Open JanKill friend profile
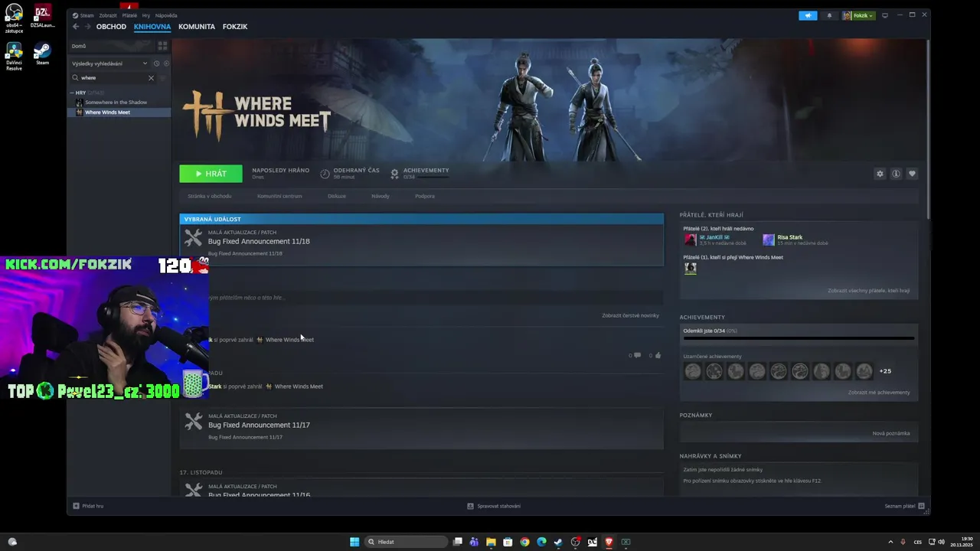The width and height of the screenshot is (980, 551). [714, 240]
